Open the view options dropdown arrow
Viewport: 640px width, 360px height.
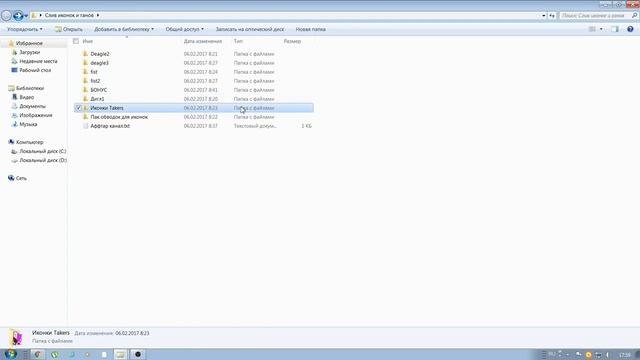[x=601, y=29]
